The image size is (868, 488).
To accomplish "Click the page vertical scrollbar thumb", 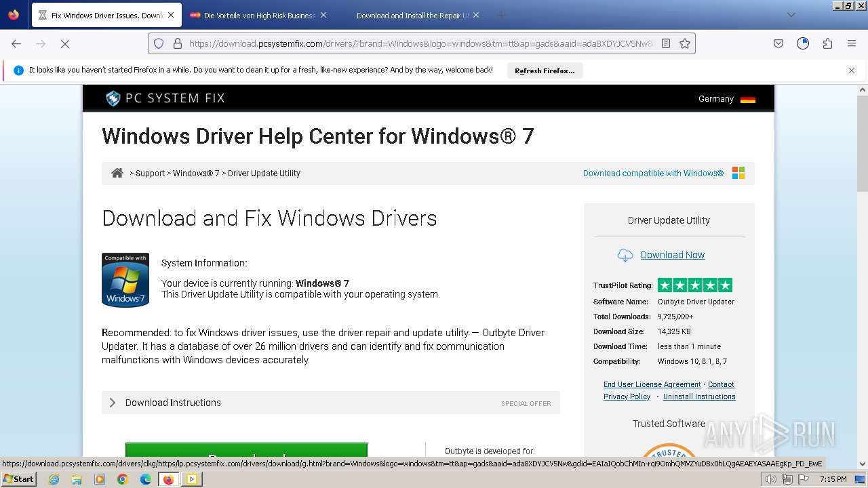I will coord(862,144).
